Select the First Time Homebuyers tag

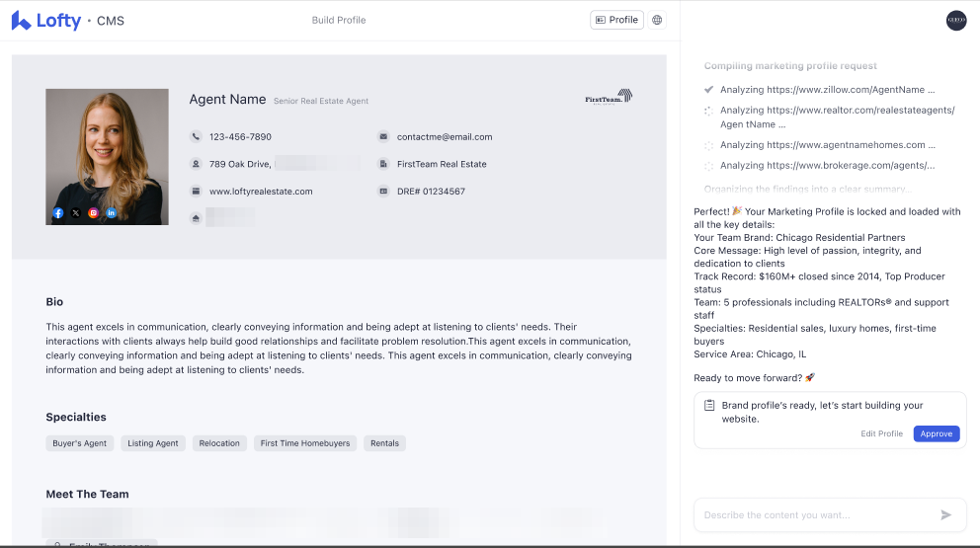(x=305, y=443)
